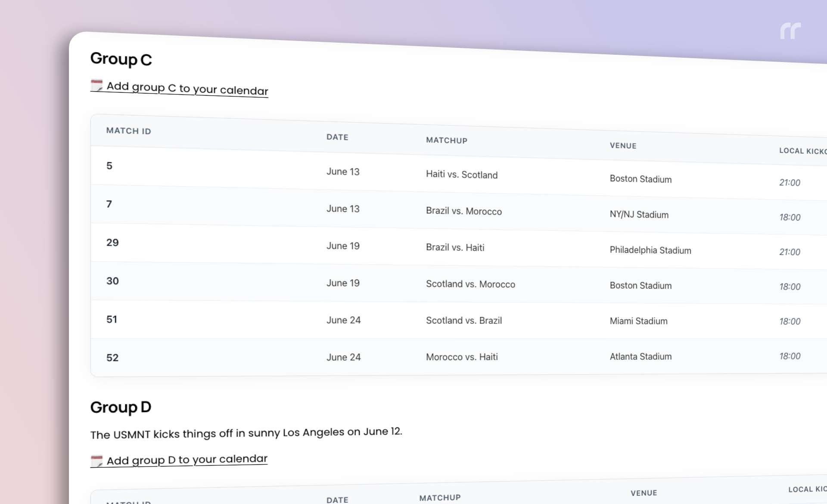Click the MATCHUP column header in Group C table
This screenshot has width=827, height=504.
point(447,140)
